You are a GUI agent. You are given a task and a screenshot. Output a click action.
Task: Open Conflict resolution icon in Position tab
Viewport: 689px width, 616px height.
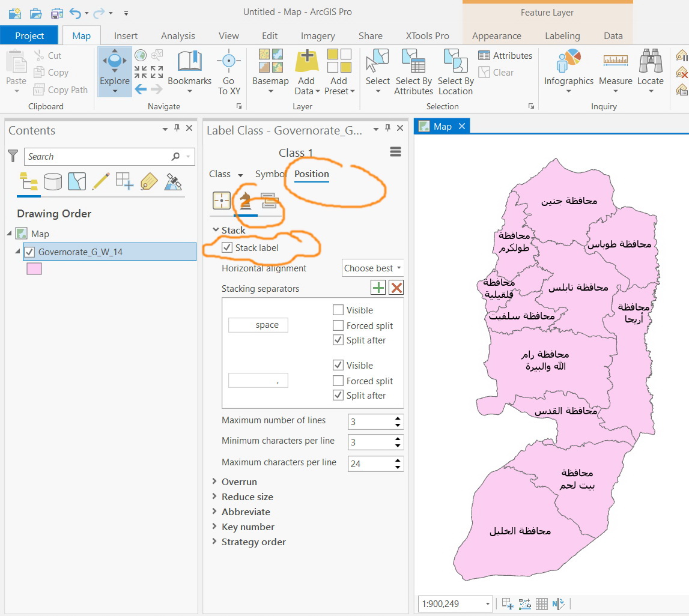tap(270, 201)
